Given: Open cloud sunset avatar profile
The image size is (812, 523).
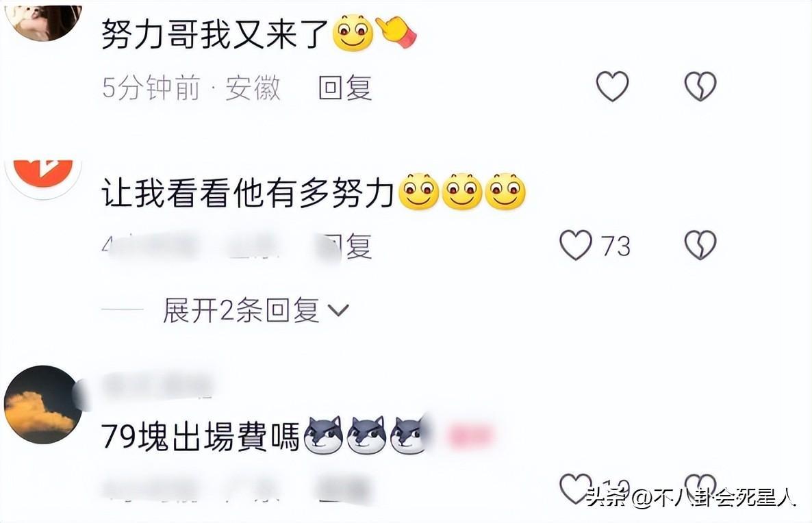Looking at the screenshot, I should (44, 405).
